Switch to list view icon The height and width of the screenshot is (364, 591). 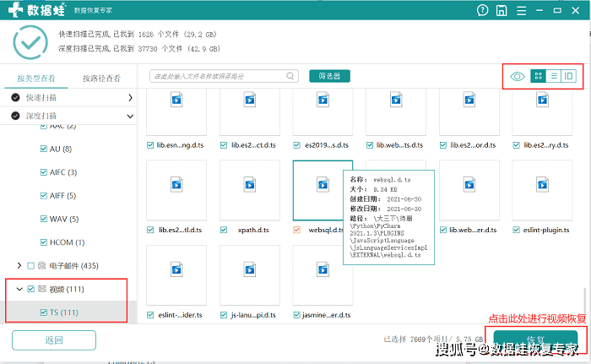coord(553,76)
